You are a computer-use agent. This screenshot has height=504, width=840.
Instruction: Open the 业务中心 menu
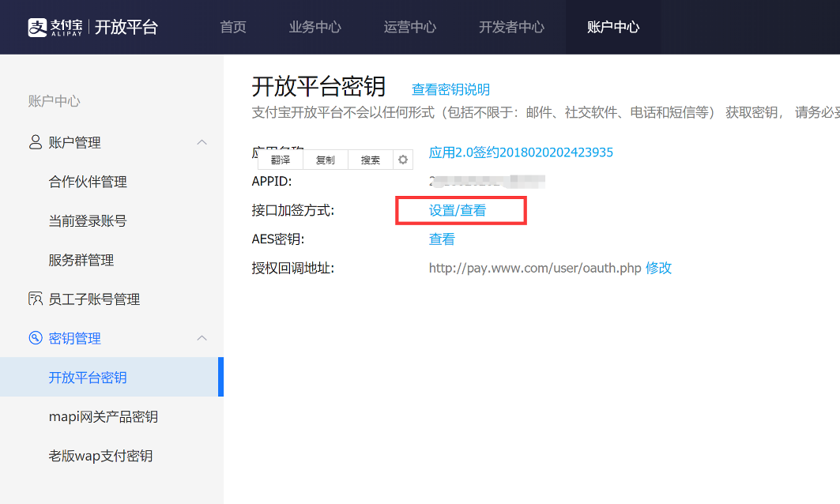click(315, 26)
